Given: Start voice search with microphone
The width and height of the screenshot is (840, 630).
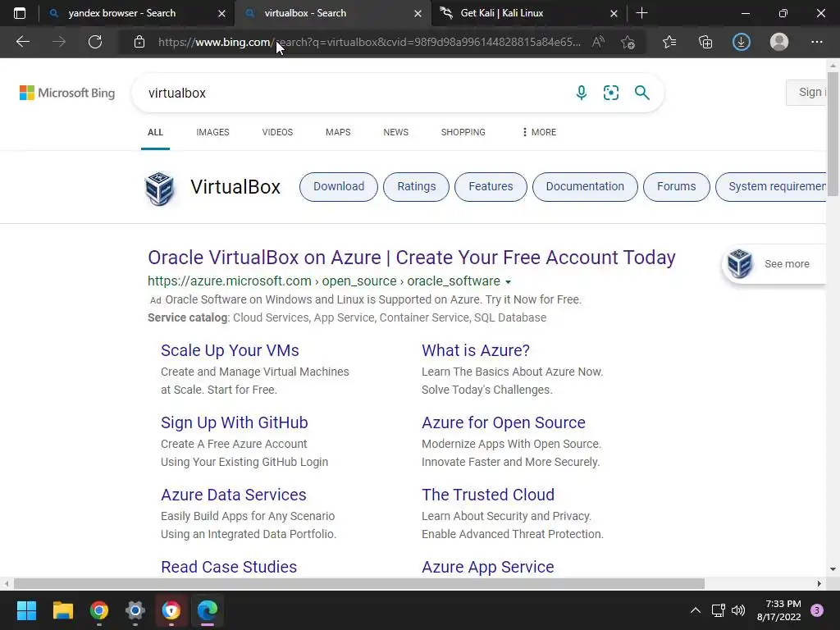Looking at the screenshot, I should pyautogui.click(x=582, y=93).
